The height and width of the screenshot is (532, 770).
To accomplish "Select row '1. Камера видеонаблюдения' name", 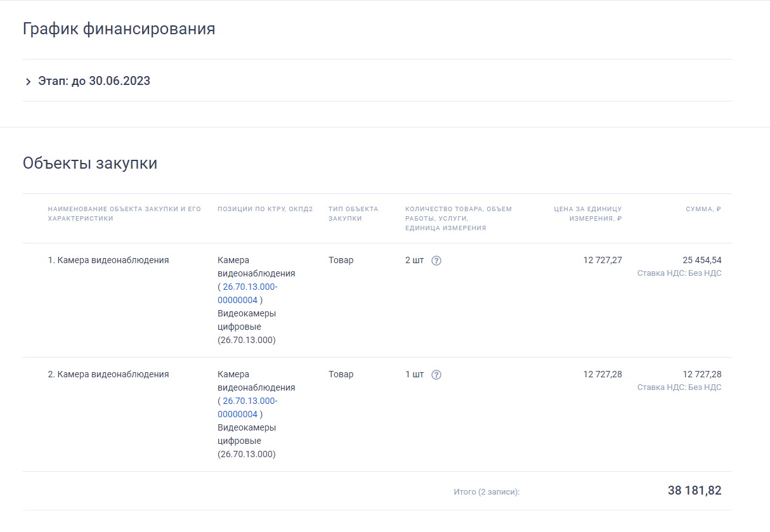I will tap(108, 260).
